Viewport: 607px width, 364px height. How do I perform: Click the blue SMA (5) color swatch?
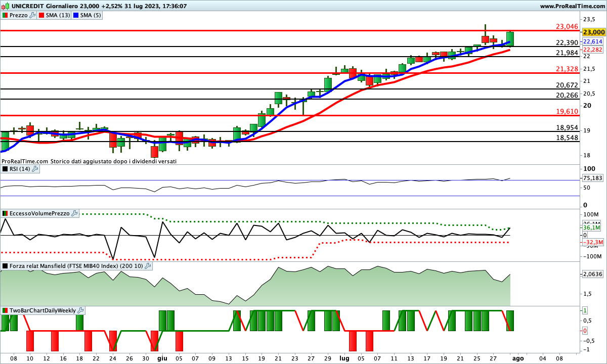tap(76, 15)
